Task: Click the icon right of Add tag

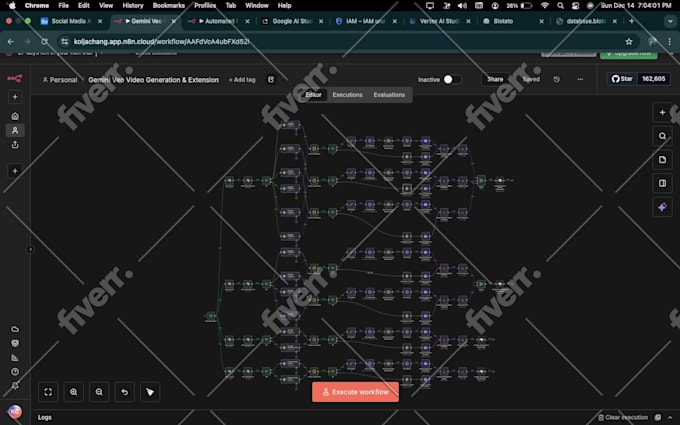Action: click(271, 79)
